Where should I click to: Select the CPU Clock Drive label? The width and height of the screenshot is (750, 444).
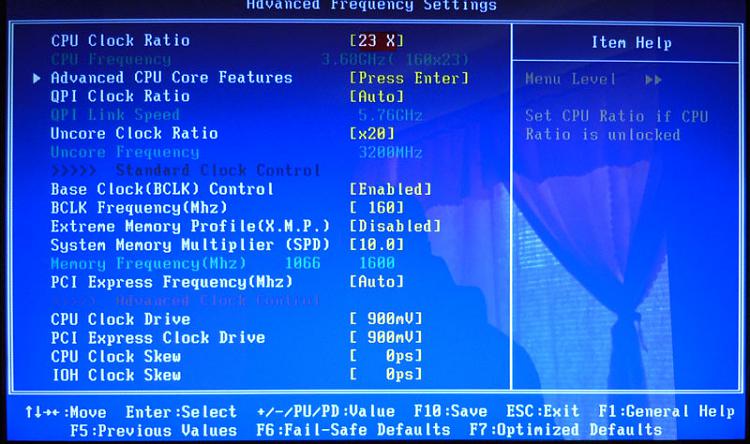pos(120,319)
